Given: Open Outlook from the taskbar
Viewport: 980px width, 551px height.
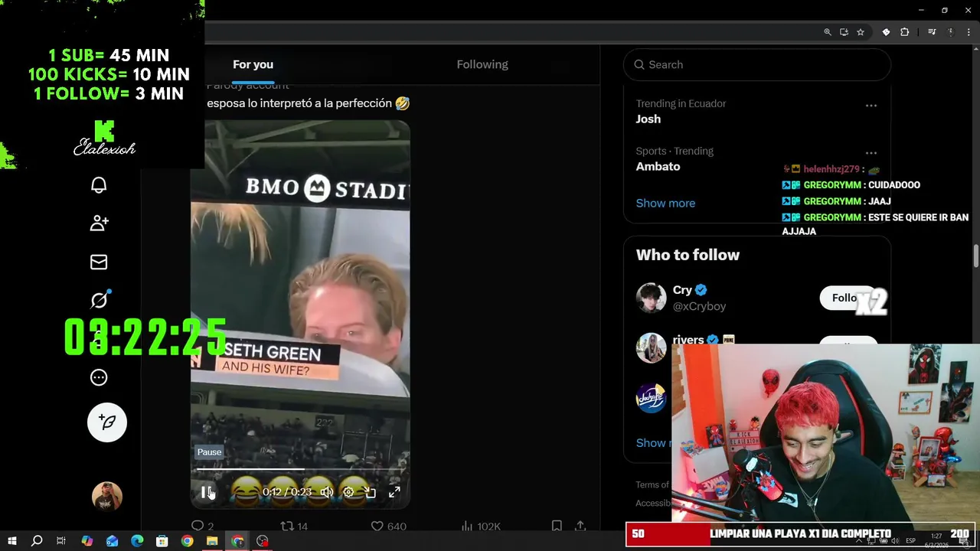Looking at the screenshot, I should (112, 541).
